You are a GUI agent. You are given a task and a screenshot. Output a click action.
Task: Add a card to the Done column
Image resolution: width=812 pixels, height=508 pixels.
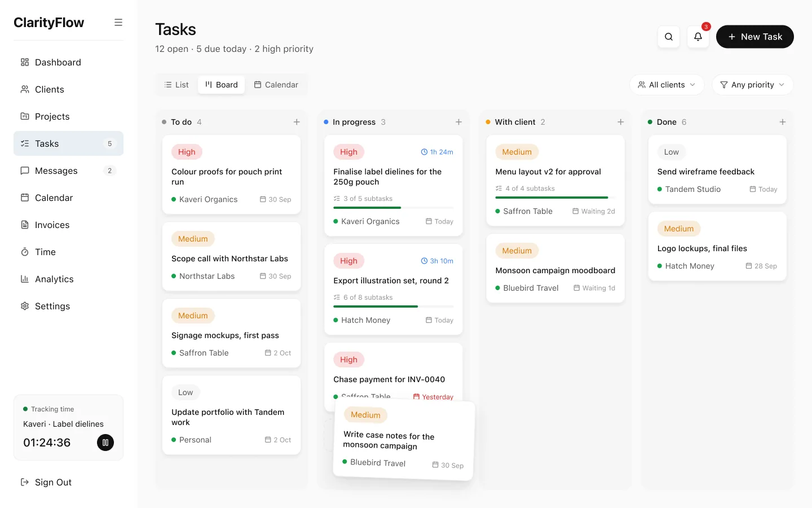tap(782, 122)
